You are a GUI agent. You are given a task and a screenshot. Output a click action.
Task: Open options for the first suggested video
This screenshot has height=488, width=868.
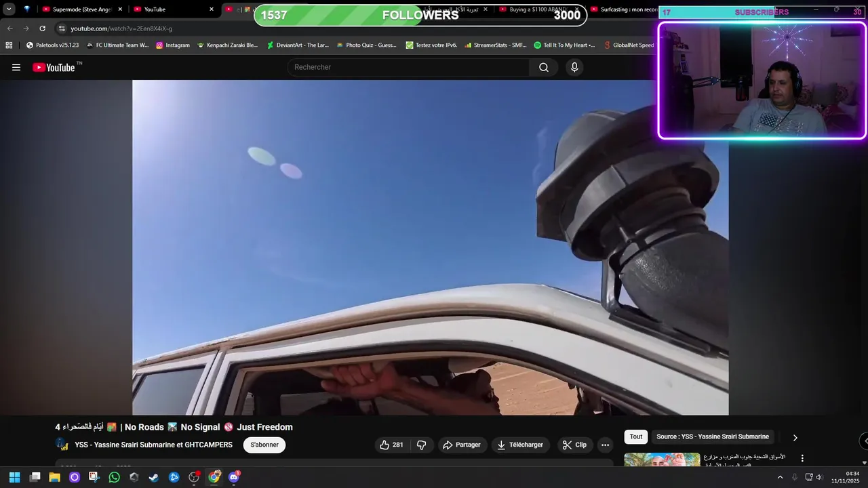[x=802, y=458]
